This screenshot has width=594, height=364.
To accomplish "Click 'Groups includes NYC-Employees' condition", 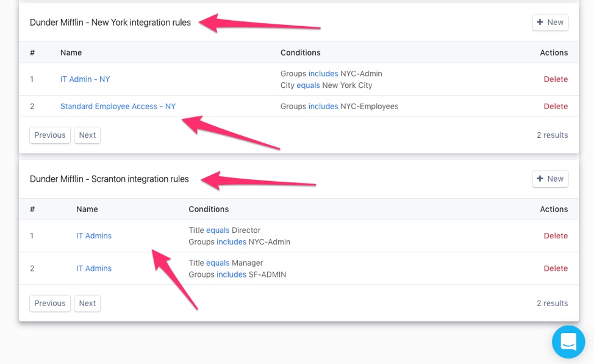I will tap(340, 107).
